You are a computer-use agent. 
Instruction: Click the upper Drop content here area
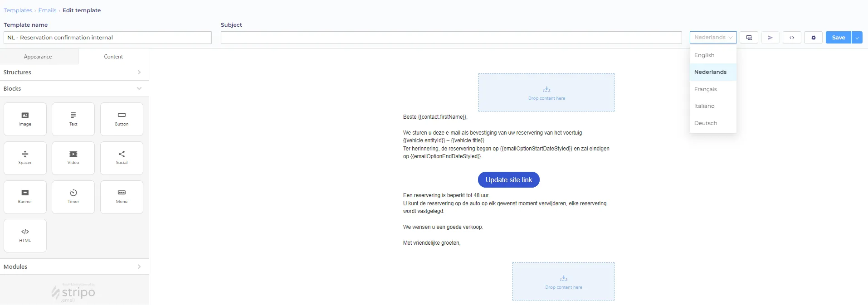click(x=546, y=92)
